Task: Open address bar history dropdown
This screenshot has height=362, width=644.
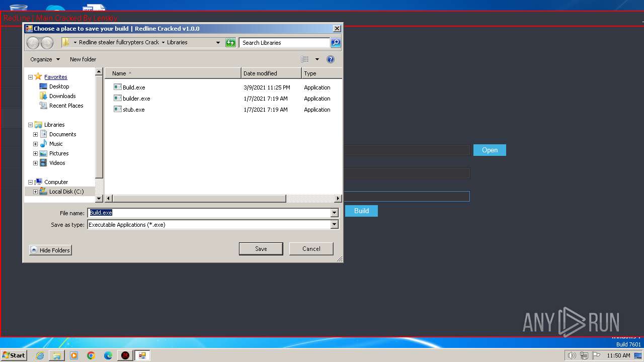Action: pyautogui.click(x=218, y=43)
